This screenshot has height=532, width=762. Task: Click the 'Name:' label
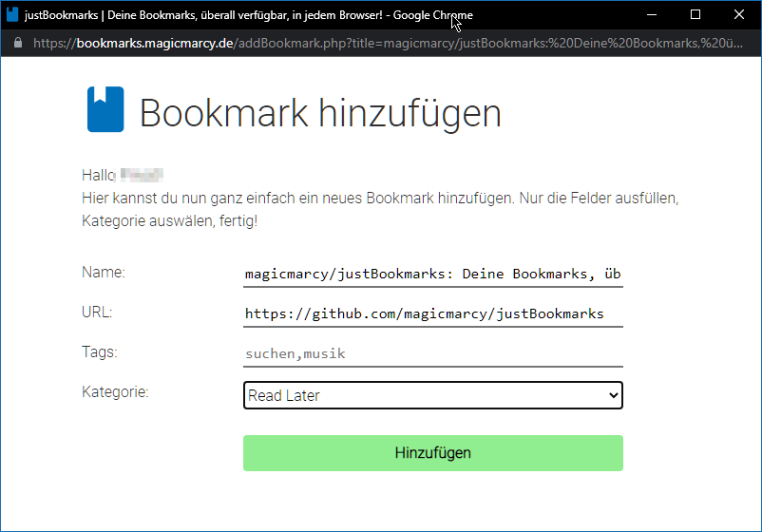(x=104, y=272)
